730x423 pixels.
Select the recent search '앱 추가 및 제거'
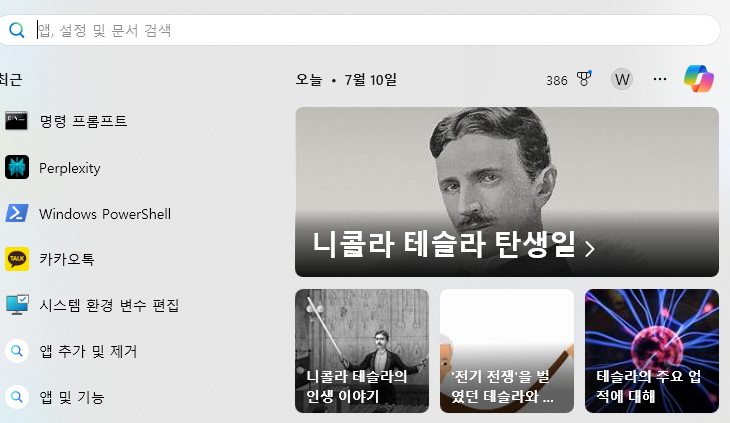(x=88, y=351)
